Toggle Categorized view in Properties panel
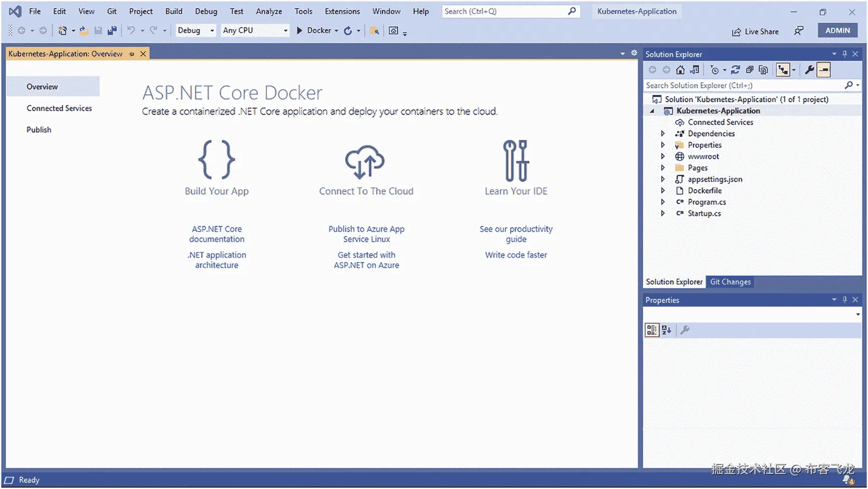 (x=652, y=330)
